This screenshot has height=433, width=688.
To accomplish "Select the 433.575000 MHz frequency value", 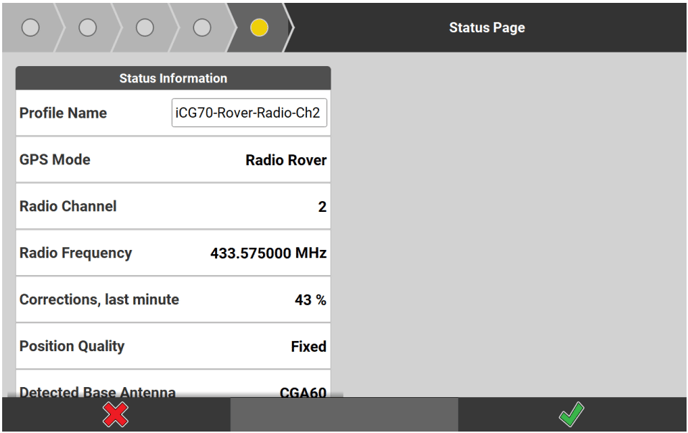I will [x=268, y=253].
